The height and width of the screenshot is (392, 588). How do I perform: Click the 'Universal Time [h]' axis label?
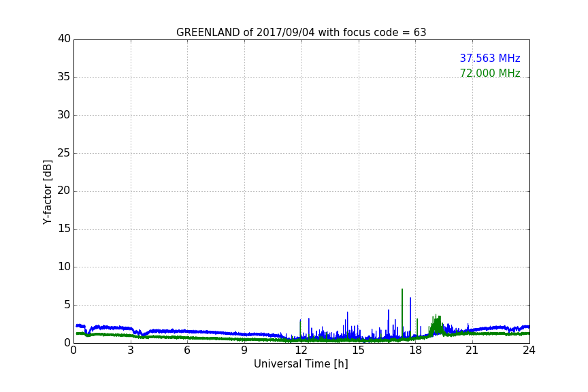click(x=301, y=364)
